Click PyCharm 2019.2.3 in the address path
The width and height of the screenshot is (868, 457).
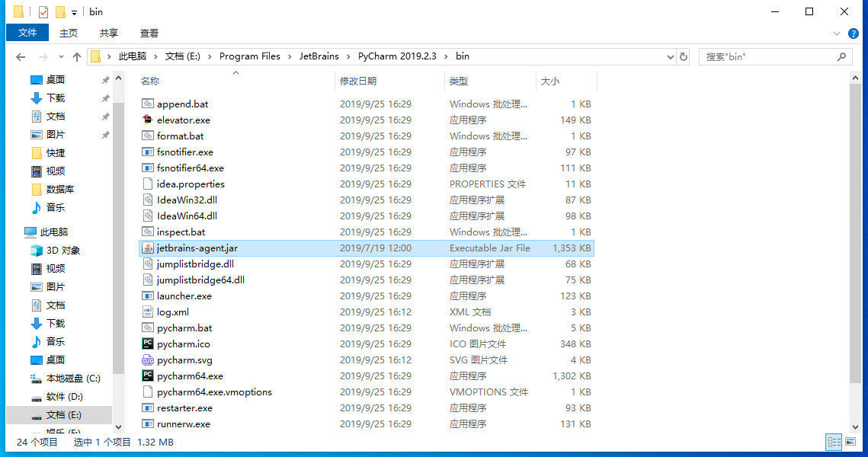[397, 56]
